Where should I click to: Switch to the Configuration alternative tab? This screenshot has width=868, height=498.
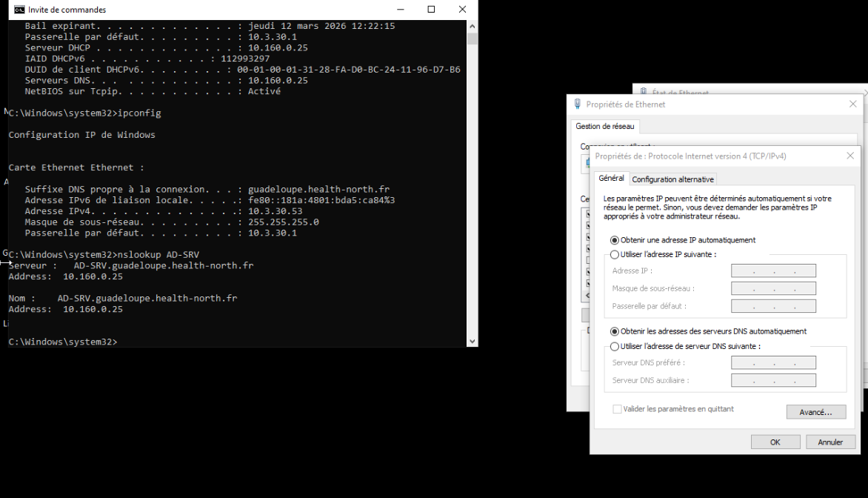672,179
